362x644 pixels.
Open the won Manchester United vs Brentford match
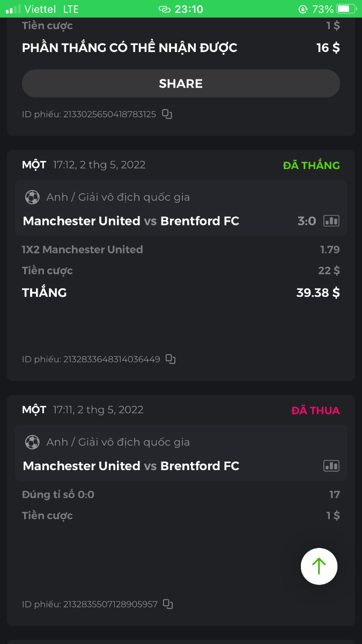tap(131, 221)
